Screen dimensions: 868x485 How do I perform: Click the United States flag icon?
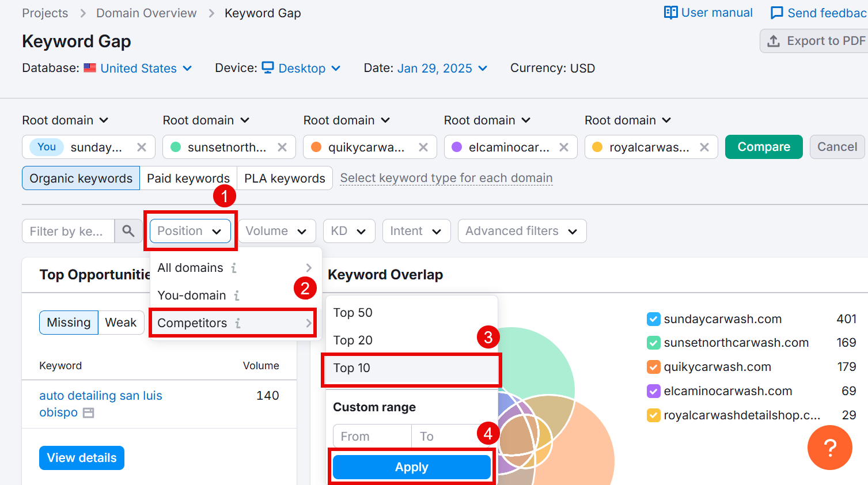click(x=90, y=68)
